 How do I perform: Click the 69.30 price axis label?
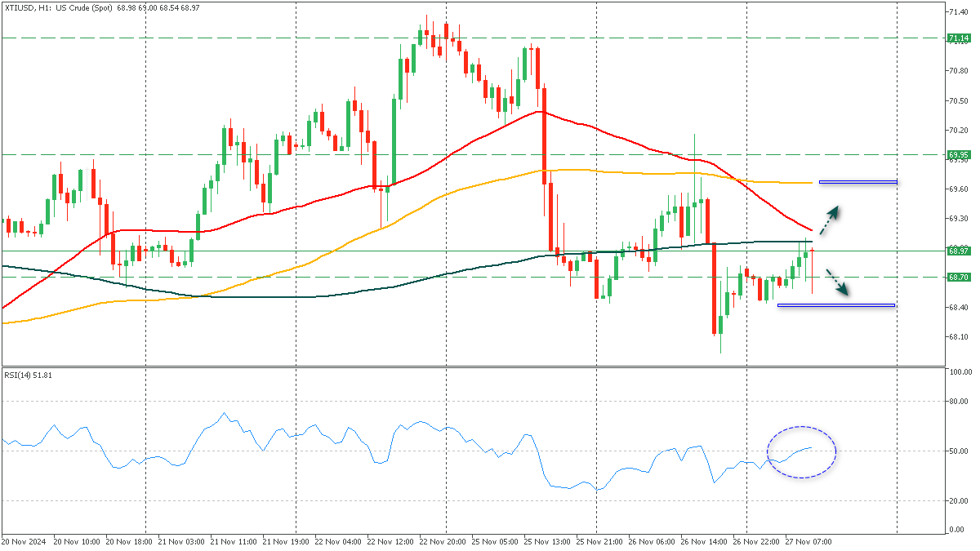pyautogui.click(x=959, y=218)
